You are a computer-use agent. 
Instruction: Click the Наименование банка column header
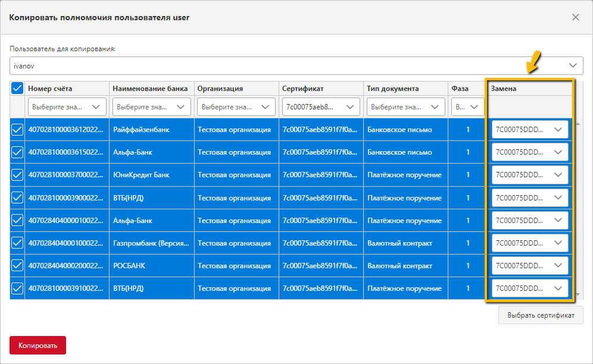[152, 89]
